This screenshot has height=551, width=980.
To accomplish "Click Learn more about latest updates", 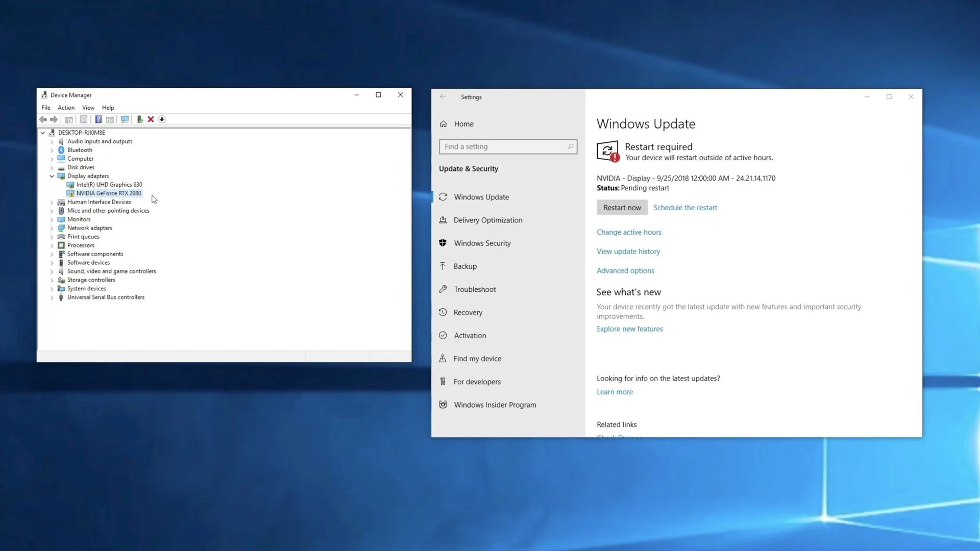I will point(615,392).
